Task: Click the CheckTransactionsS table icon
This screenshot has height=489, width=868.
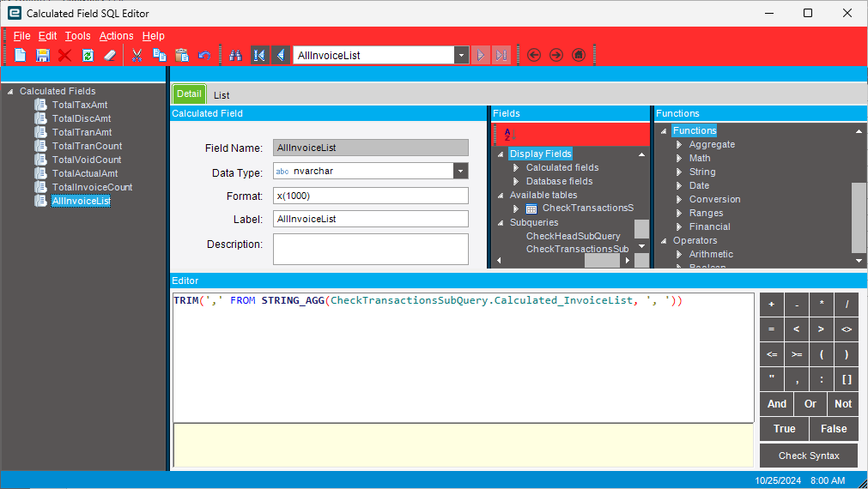Action: tap(531, 208)
